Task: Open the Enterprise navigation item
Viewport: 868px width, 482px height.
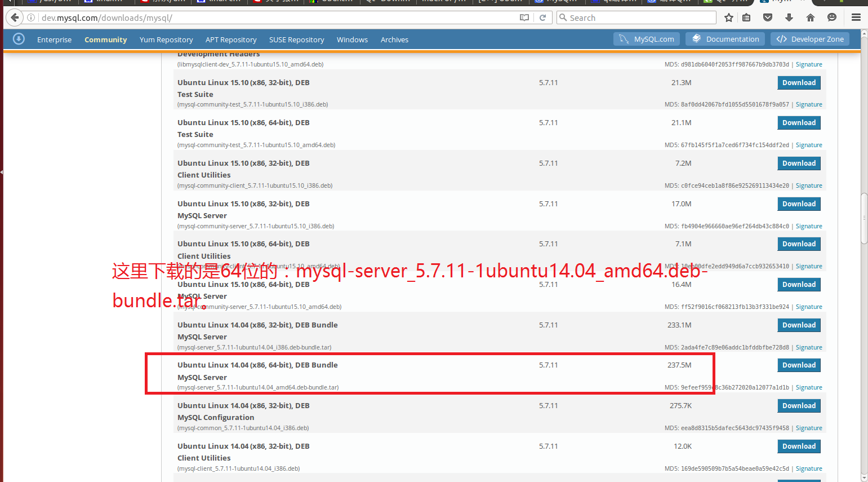Action: click(55, 39)
